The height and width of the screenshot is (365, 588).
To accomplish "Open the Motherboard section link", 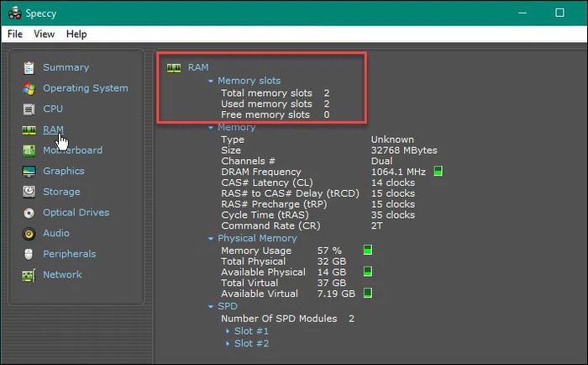I will click(x=72, y=151).
